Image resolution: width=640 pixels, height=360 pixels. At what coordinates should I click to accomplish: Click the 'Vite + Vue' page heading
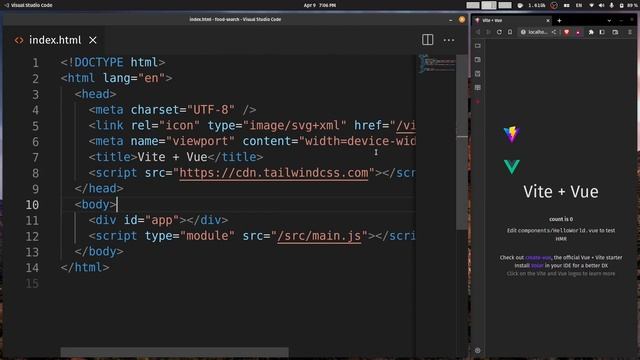[561, 192]
